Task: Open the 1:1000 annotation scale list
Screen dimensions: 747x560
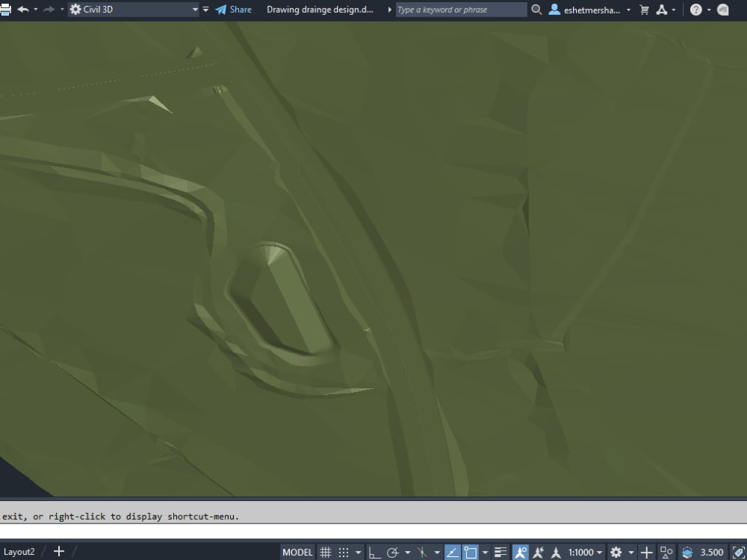Action: (585, 553)
